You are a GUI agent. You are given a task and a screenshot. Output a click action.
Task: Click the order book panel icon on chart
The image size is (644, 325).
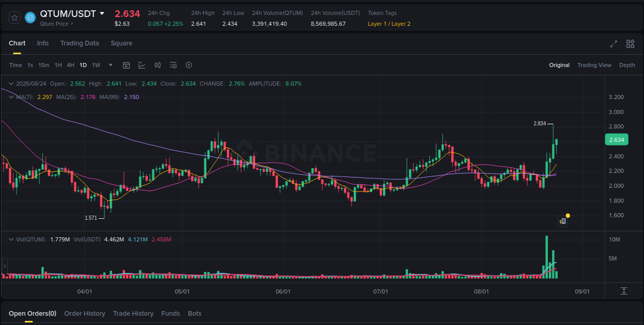tap(562, 221)
